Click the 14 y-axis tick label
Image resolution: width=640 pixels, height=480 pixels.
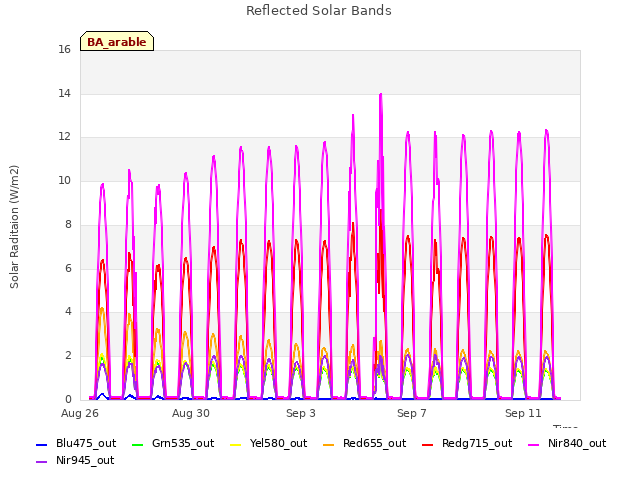pos(64,93)
